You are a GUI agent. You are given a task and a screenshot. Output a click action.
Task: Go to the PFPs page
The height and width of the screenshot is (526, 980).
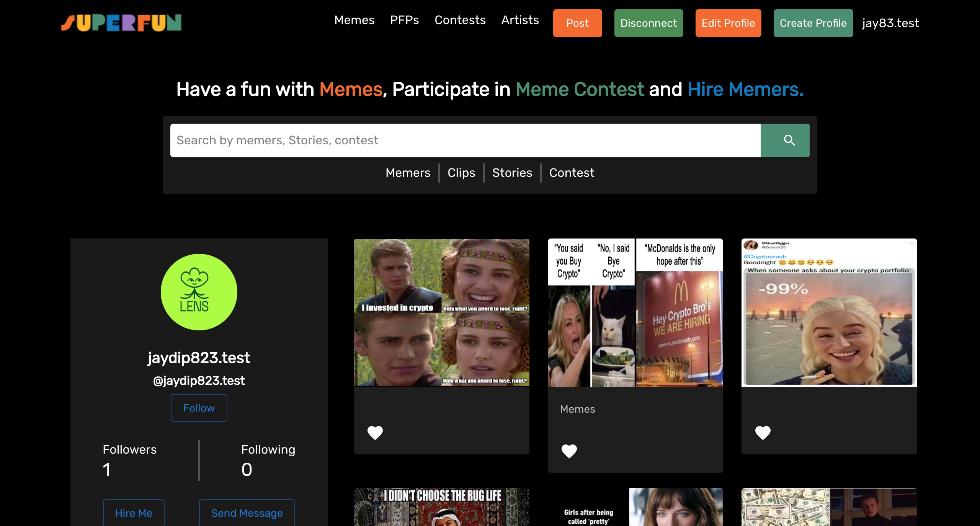point(404,20)
